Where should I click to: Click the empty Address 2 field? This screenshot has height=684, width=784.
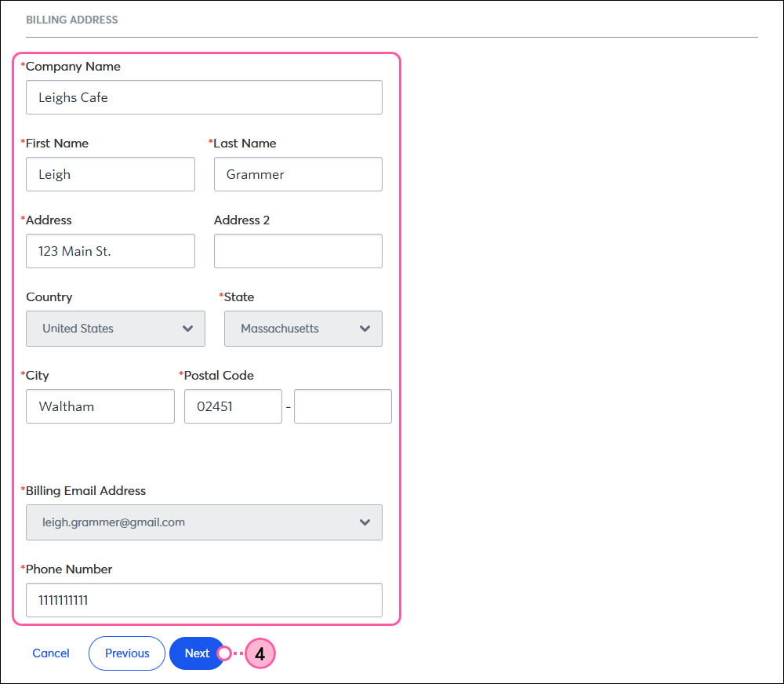pos(298,251)
